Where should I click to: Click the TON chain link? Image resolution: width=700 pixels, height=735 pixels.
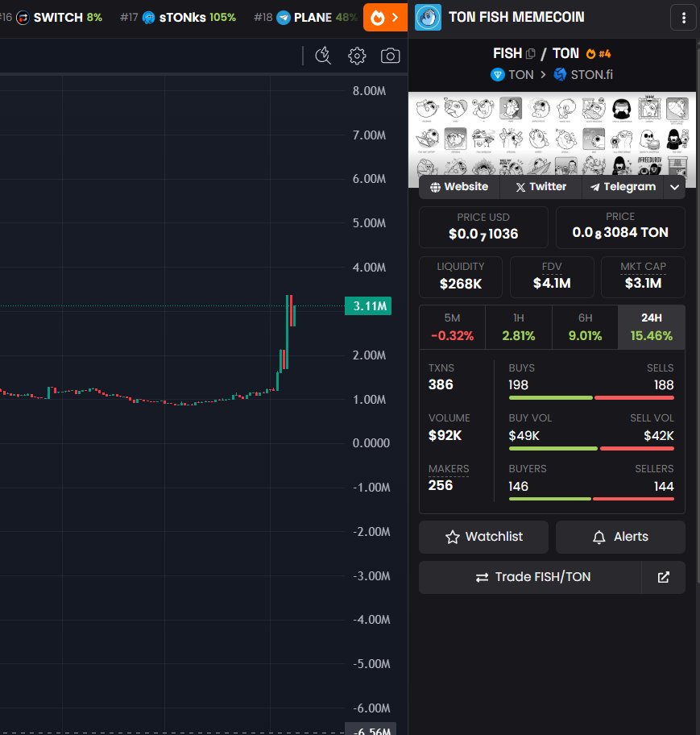coord(512,74)
